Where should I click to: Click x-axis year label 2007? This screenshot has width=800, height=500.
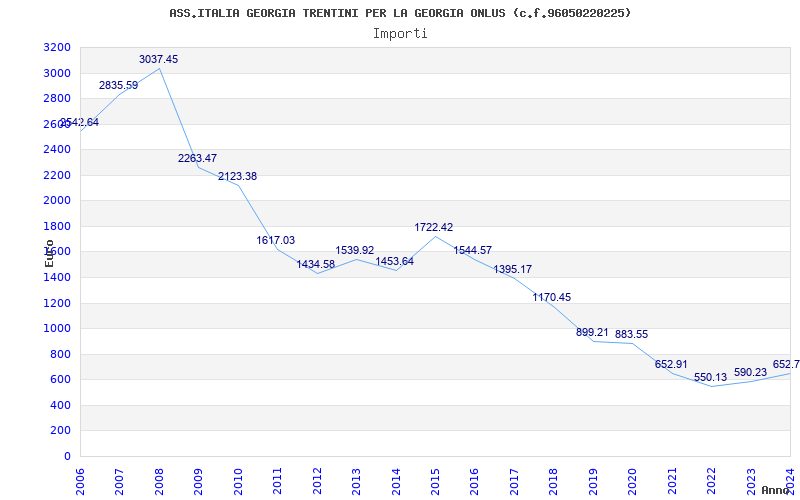[119, 482]
